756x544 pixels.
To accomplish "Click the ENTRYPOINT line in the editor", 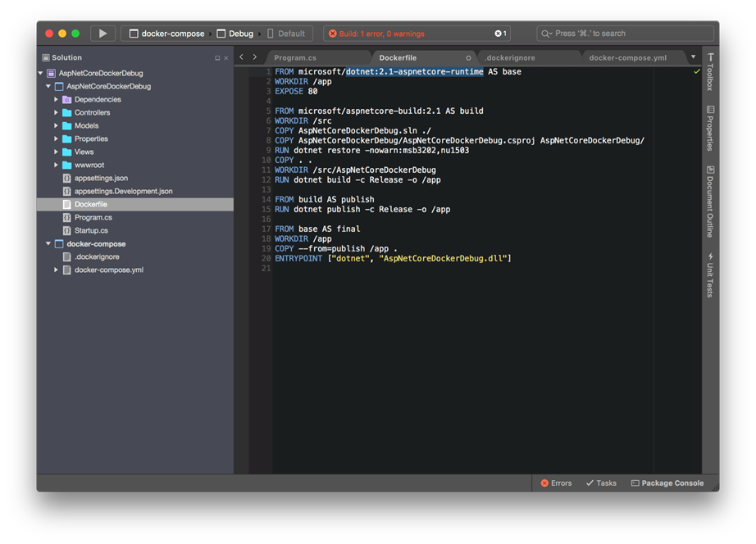I will point(393,259).
